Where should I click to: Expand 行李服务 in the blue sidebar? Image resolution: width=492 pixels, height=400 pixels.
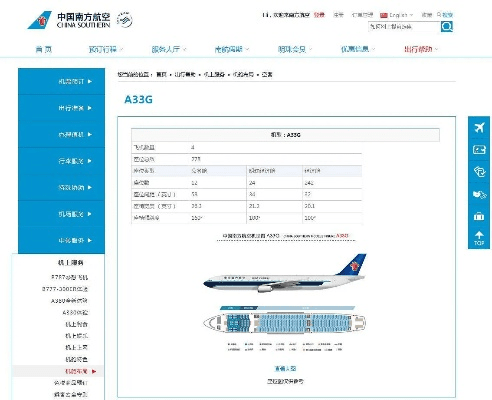(x=61, y=161)
